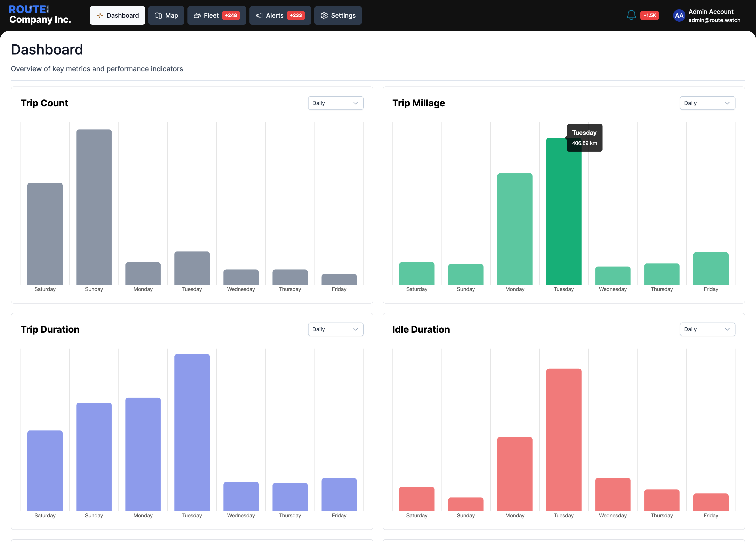Open Trip Count period dropdown

click(335, 103)
